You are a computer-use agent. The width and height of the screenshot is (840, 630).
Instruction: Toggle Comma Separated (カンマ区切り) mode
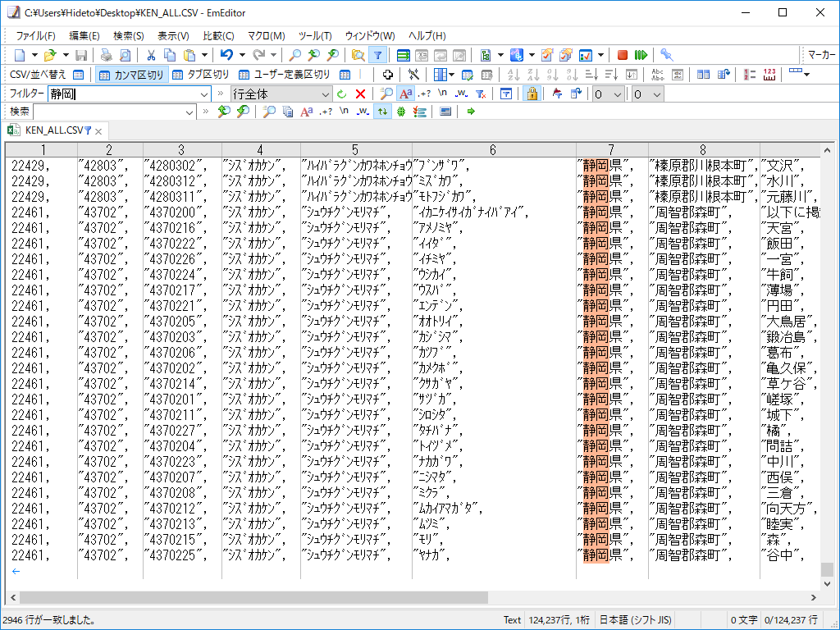click(132, 75)
